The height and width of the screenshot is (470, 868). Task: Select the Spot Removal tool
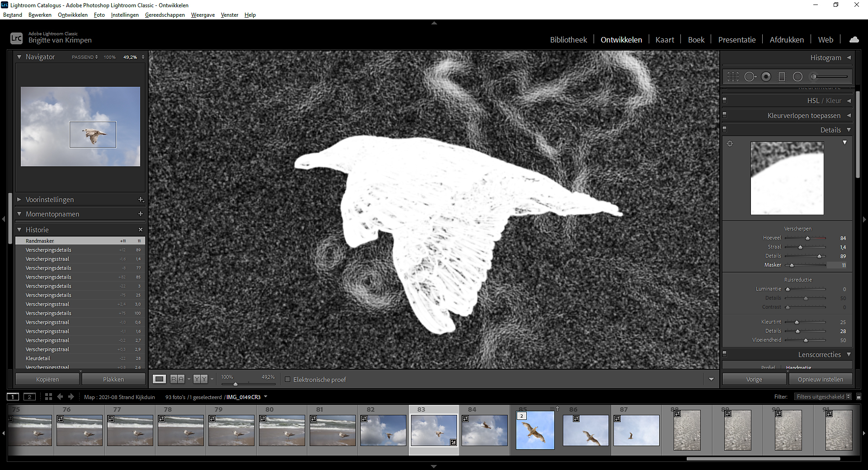(750, 77)
